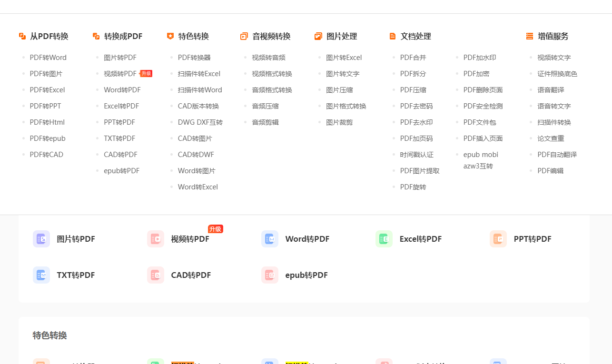
Task: Click the 文档处理 document category icon
Action: tap(393, 36)
